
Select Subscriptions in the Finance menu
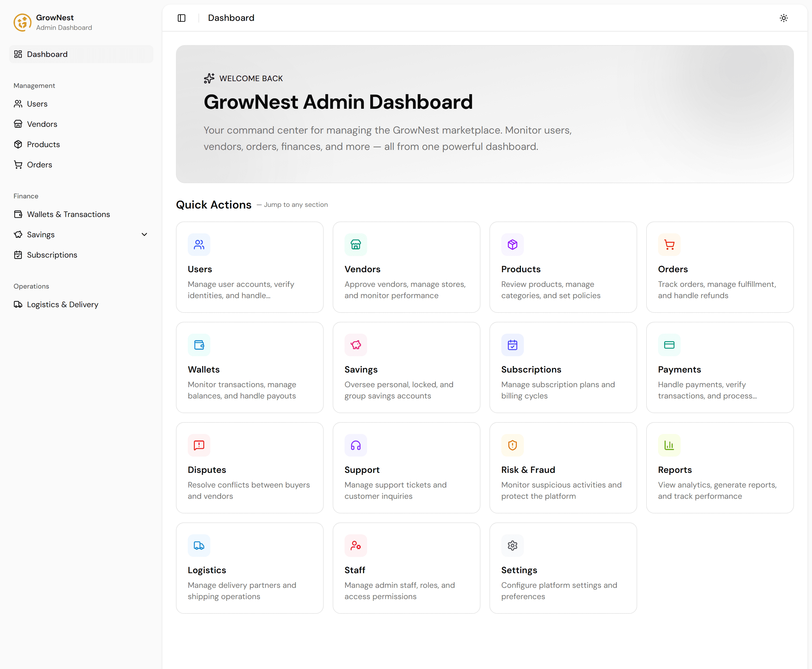(x=52, y=255)
